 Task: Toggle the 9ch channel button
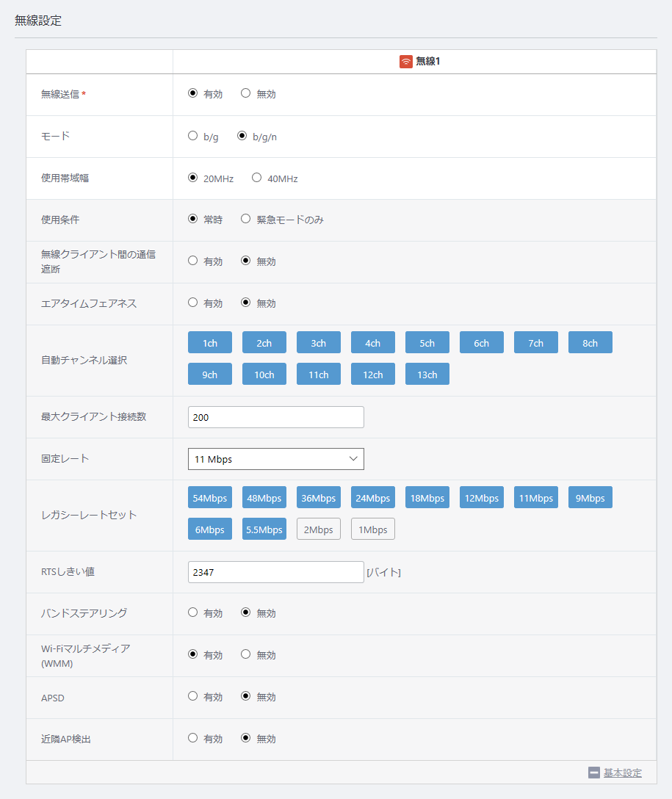coord(210,374)
